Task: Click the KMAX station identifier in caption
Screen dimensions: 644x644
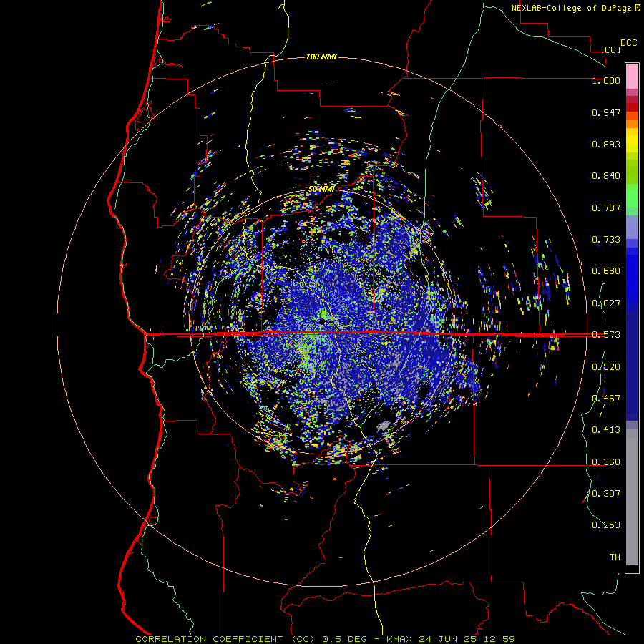Action: [x=401, y=639]
